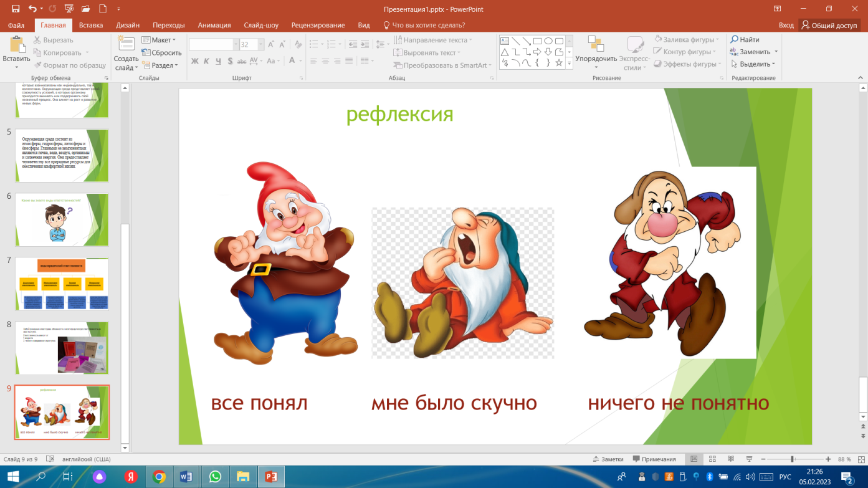This screenshot has height=488, width=868.
Task: Toggle italic (К) formatting
Action: [206, 61]
